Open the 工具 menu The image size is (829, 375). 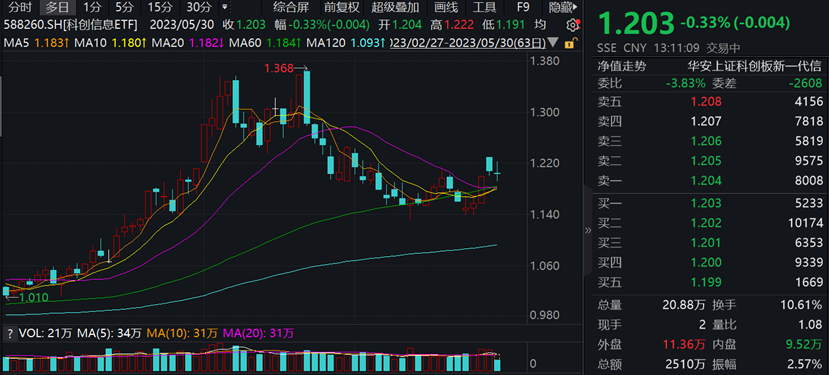pyautogui.click(x=484, y=7)
